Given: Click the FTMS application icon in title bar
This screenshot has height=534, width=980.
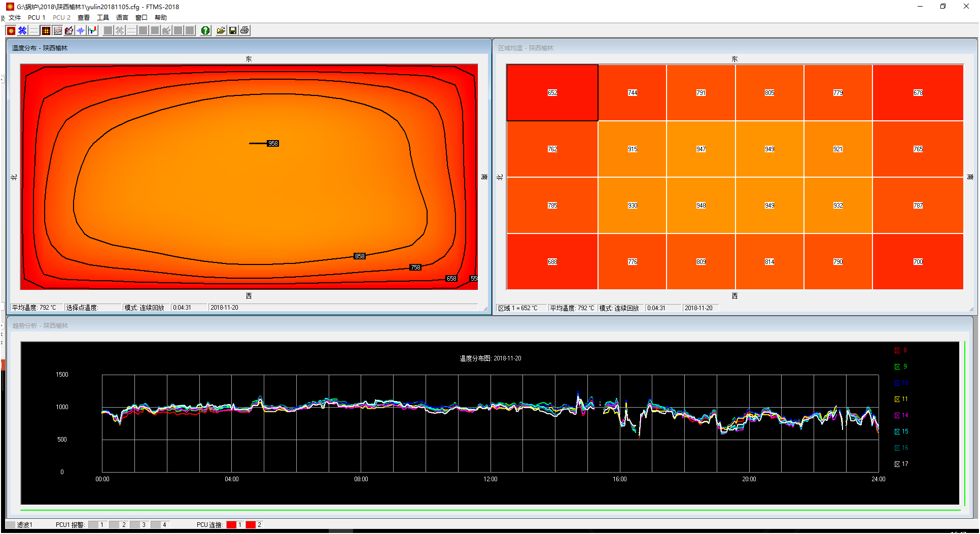Looking at the screenshot, I should 10,7.
